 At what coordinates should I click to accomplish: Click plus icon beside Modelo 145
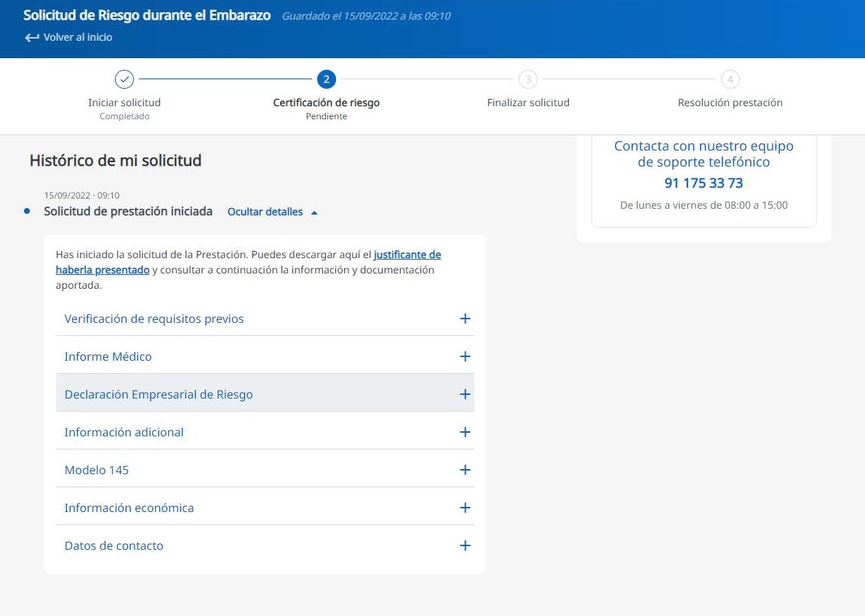tap(465, 470)
